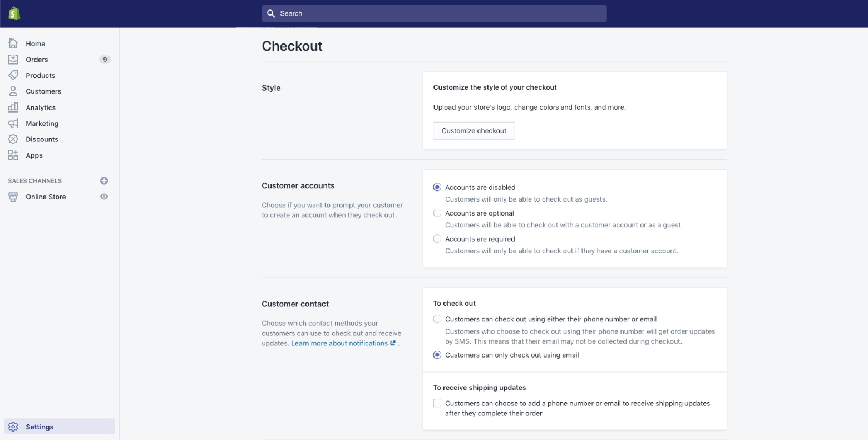Enable shipping updates contact checkbox

click(437, 403)
